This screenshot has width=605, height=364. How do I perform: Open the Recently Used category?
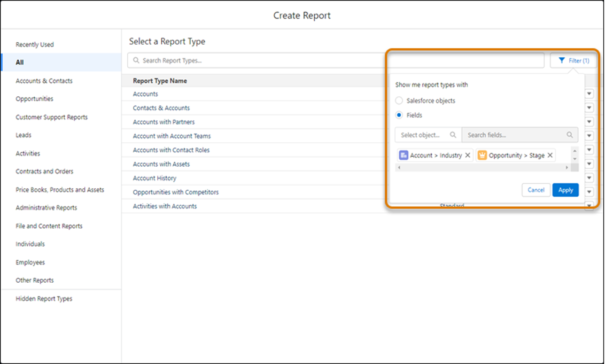click(x=35, y=45)
